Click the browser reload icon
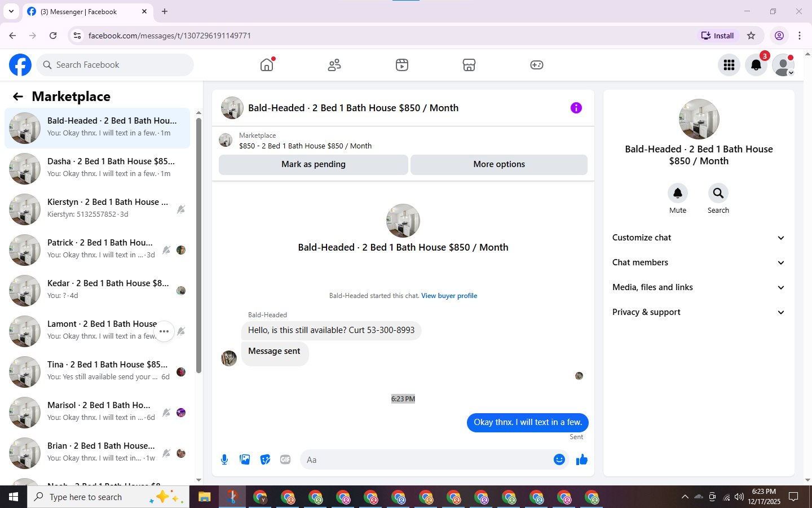 pos(53,36)
